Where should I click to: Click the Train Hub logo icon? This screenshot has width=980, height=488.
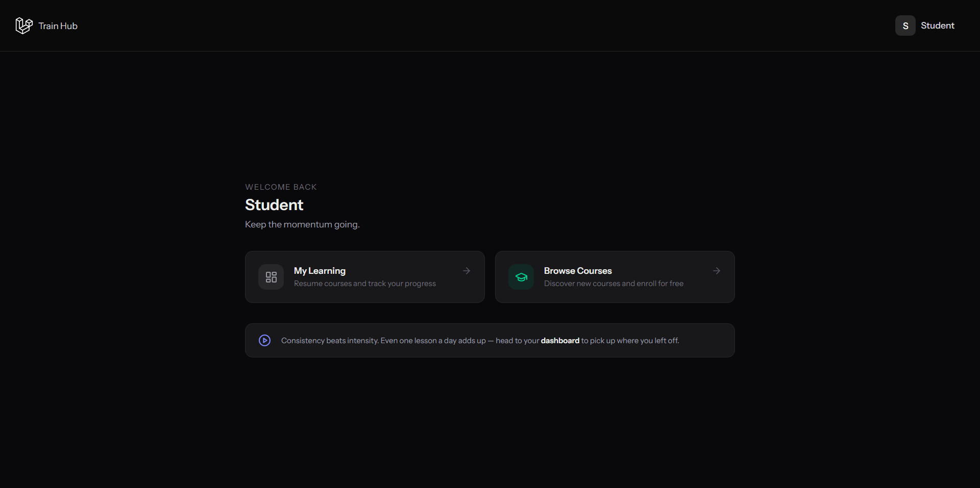pyautogui.click(x=24, y=25)
